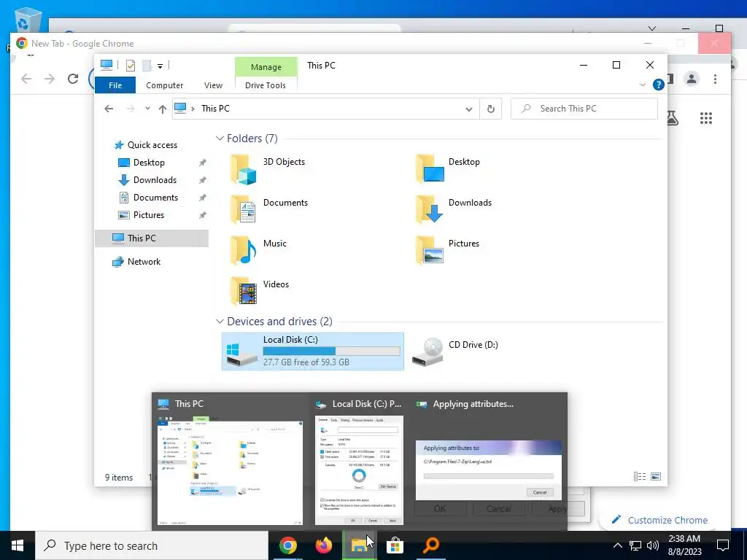This screenshot has width=747, height=560.
Task: Open the Downloads folder in Folders section
Action: 430,209
